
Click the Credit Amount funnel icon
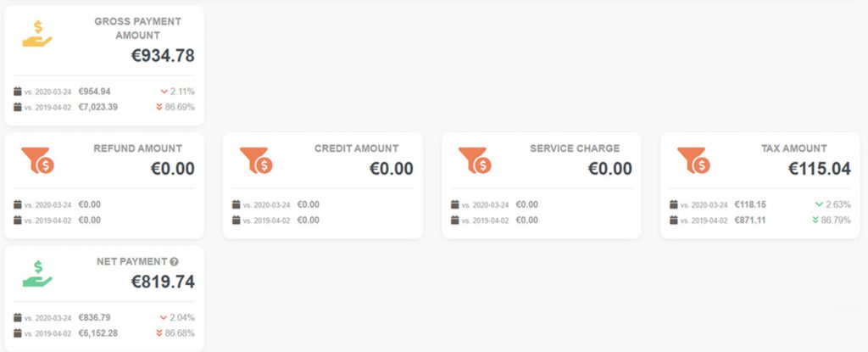pyautogui.click(x=256, y=160)
